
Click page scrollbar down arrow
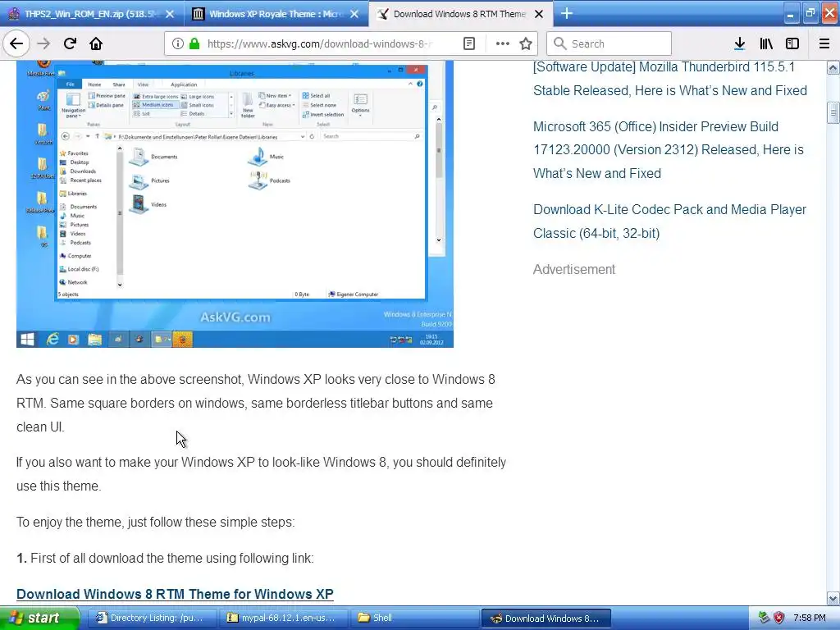pyautogui.click(x=833, y=598)
